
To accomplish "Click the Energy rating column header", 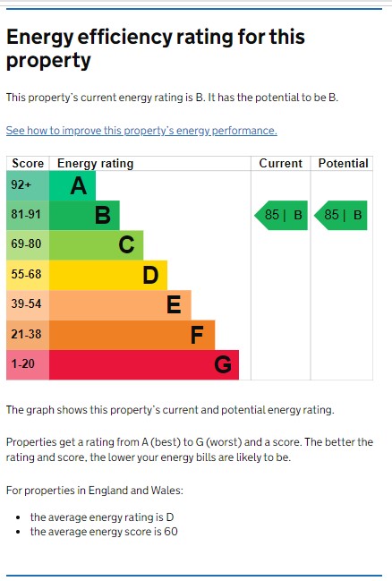I will tap(95, 164).
